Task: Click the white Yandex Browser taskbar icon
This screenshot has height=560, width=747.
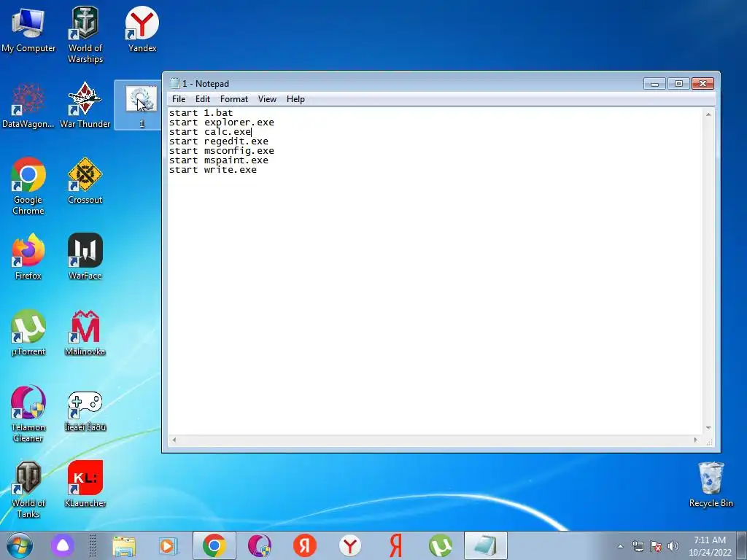Action: (350, 545)
